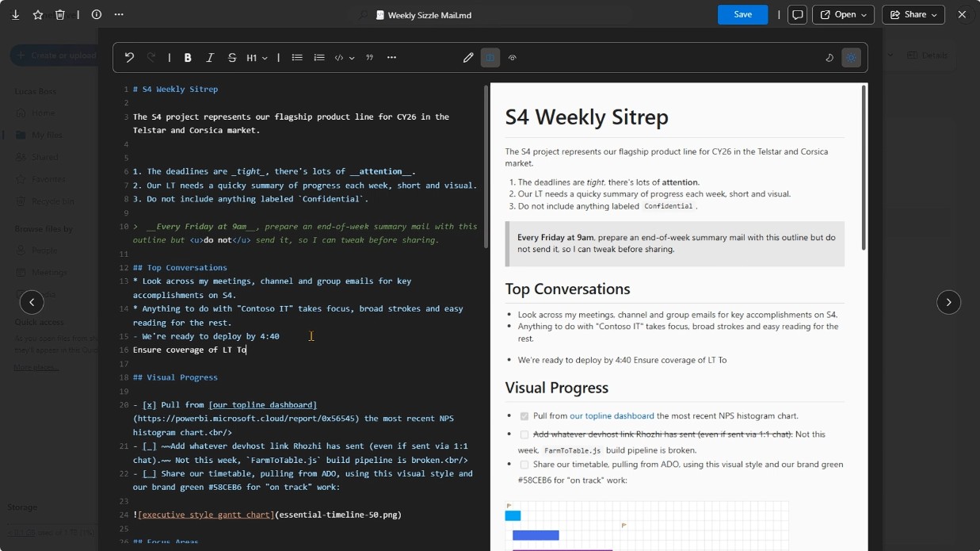The width and height of the screenshot is (980, 551).
Task: Enable dark theme with the moon icon
Action: (829, 57)
